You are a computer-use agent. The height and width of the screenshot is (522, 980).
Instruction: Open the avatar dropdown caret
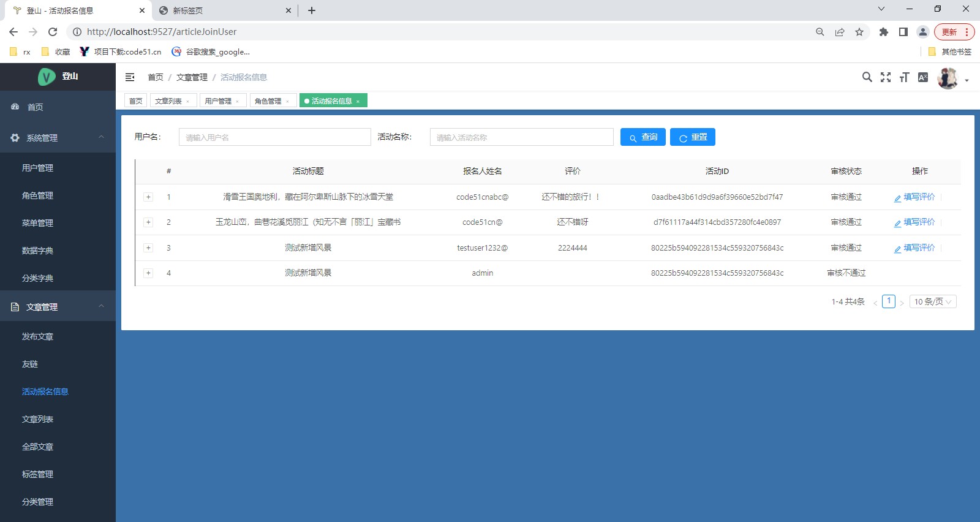(967, 80)
